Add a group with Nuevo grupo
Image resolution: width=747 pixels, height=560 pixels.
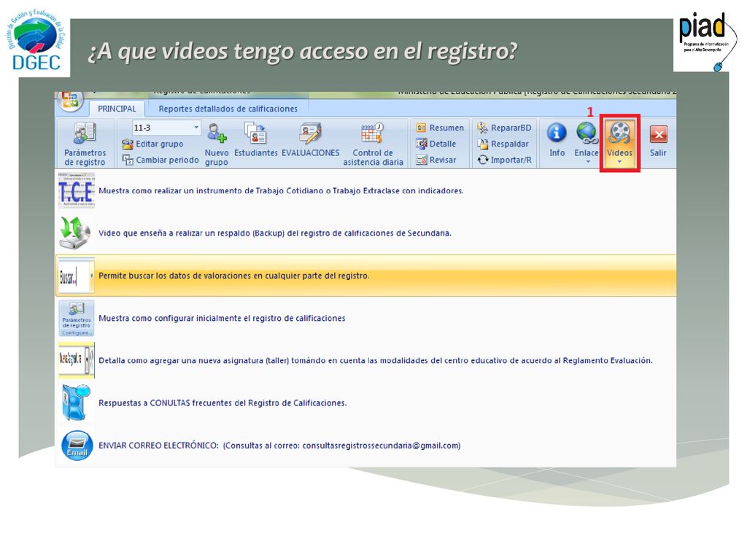coord(217,144)
